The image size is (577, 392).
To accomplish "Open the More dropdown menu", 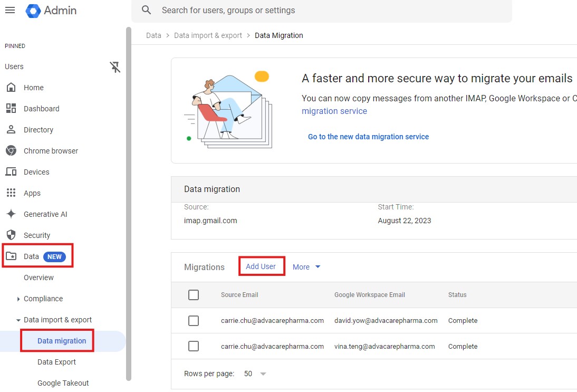I will click(x=306, y=267).
